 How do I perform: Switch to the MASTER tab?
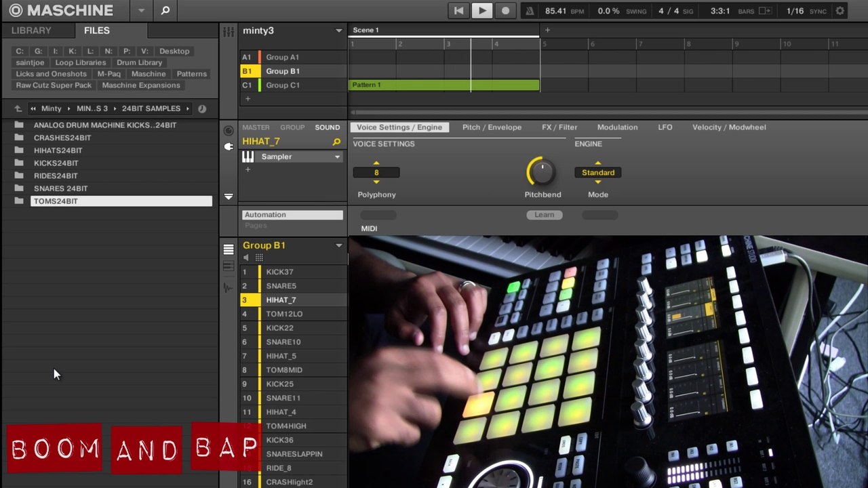tap(256, 127)
